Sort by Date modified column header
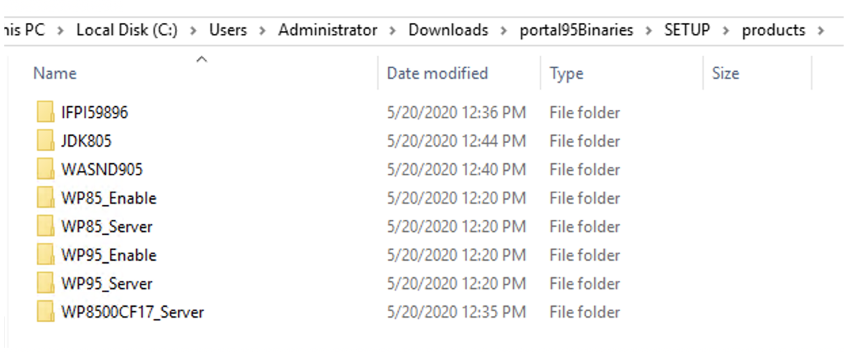Screen dimensions: 868x352 (x=437, y=73)
